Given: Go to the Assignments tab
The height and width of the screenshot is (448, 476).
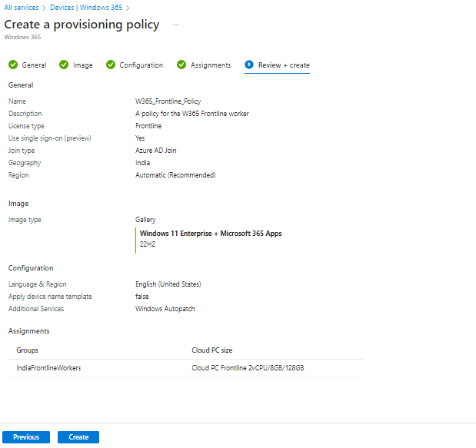Looking at the screenshot, I should click(211, 65).
